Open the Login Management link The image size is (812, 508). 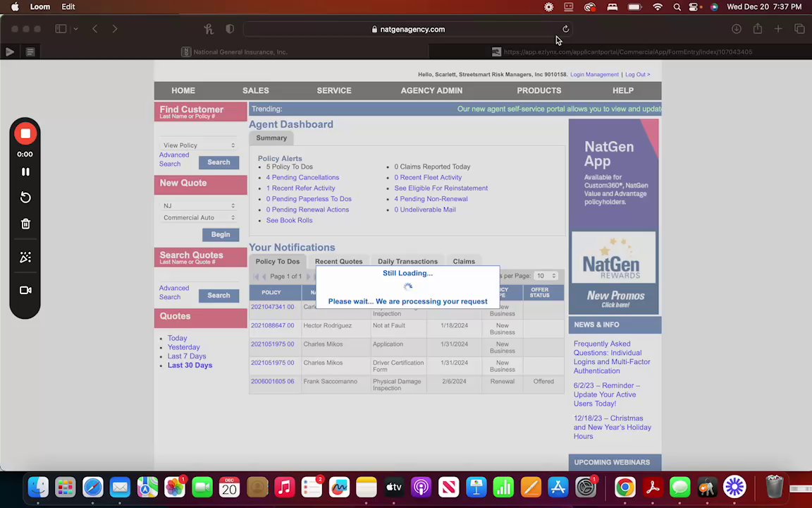click(594, 75)
